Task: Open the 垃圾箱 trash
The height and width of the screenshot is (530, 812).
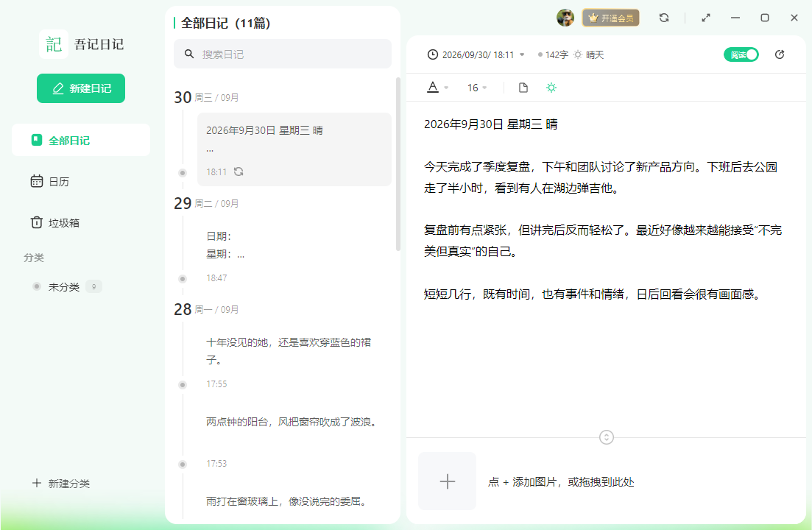Action: 55,223
